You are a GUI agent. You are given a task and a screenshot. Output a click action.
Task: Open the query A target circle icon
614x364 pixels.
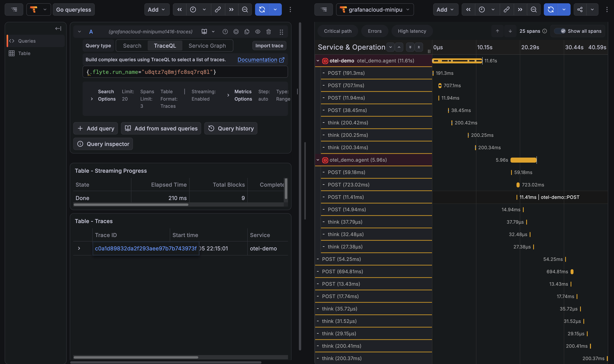236,32
